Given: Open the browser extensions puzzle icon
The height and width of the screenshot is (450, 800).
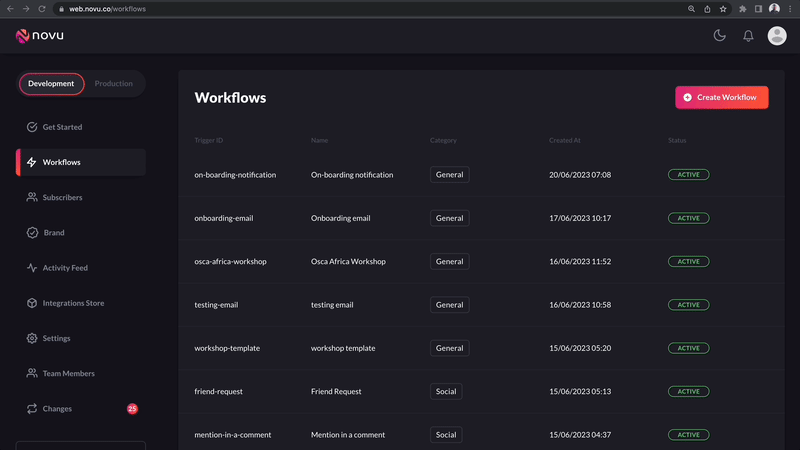Looking at the screenshot, I should point(742,9).
